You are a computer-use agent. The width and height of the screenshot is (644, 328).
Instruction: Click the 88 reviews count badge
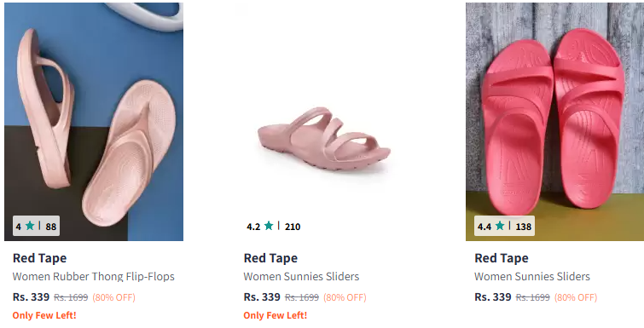(51, 227)
